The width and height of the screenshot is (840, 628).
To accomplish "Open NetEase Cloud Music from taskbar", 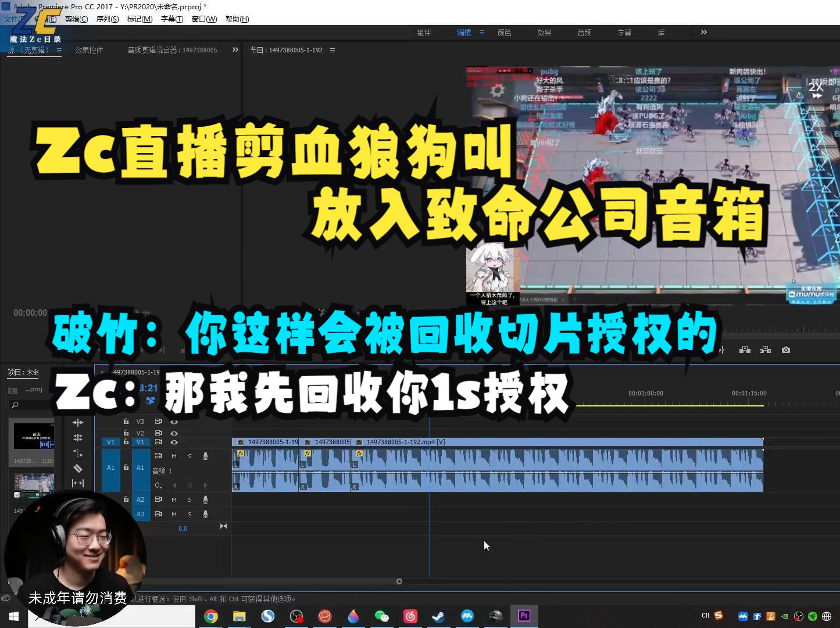I will coord(410,616).
